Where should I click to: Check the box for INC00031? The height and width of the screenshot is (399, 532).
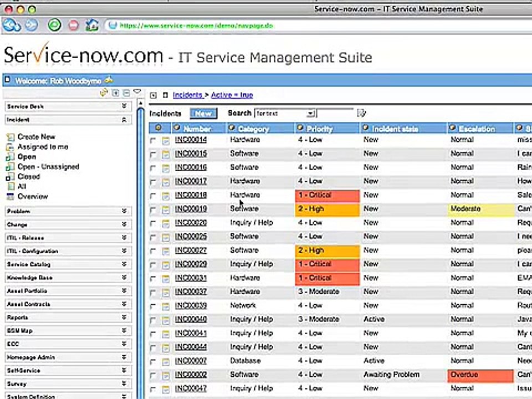point(153,279)
